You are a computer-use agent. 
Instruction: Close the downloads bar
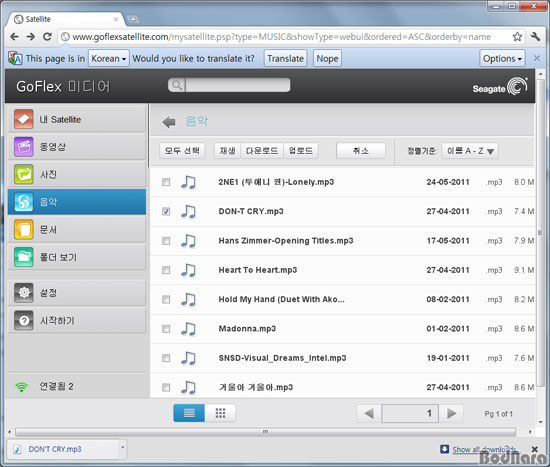534,449
